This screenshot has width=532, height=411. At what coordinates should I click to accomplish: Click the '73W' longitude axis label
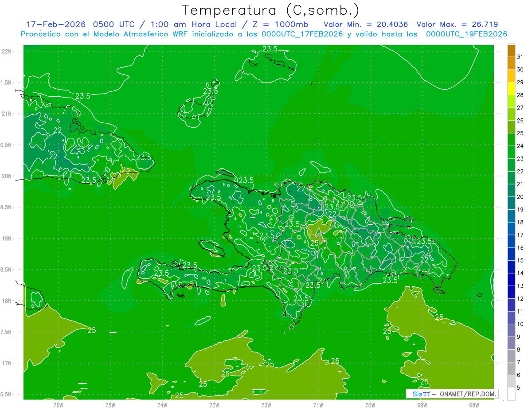214,405
